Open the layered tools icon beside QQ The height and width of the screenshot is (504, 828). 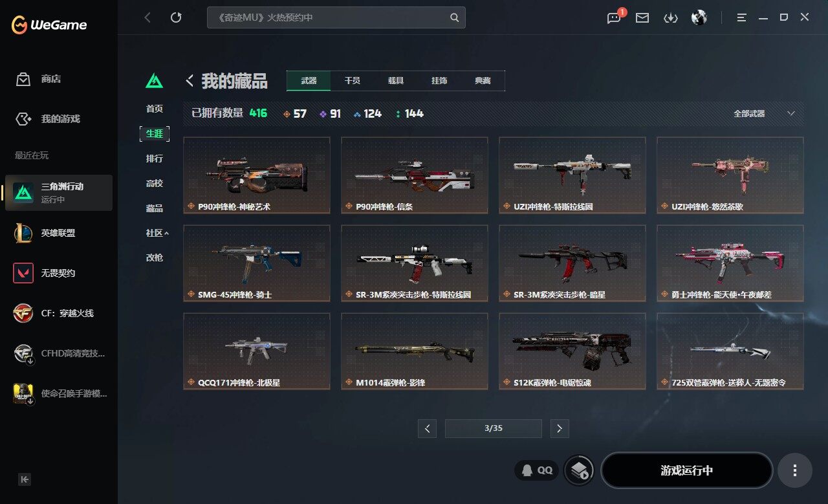[x=580, y=470]
